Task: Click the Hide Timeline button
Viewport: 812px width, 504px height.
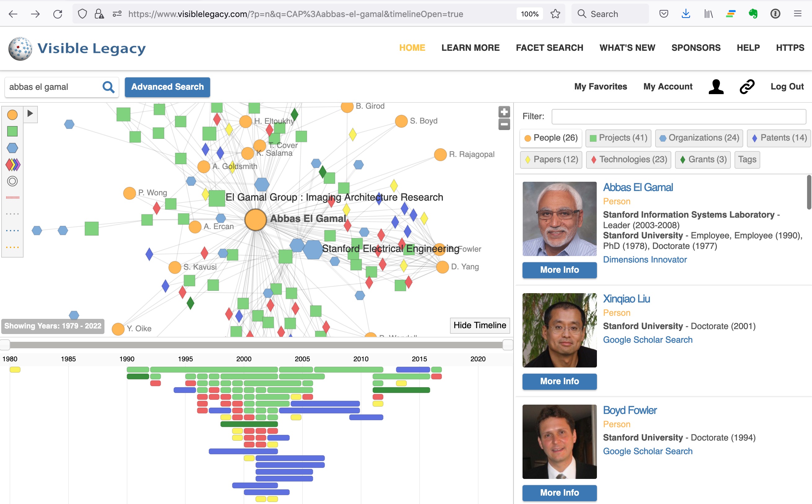Action: coord(479,325)
